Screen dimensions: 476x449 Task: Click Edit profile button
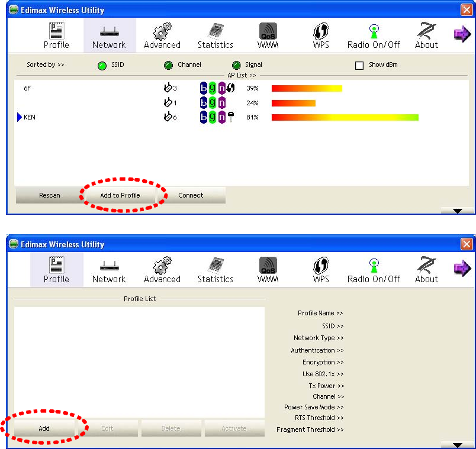point(107,428)
